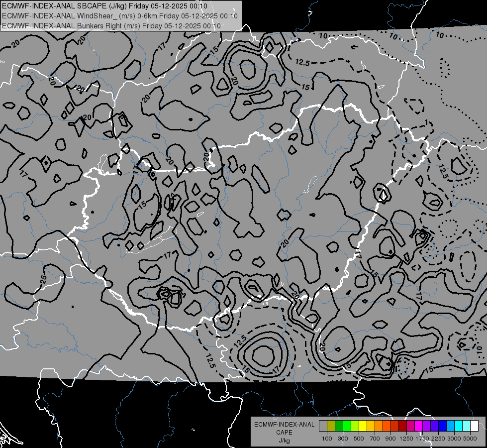Click the 100 label under the legend
The height and width of the screenshot is (448, 487).
[x=327, y=439]
